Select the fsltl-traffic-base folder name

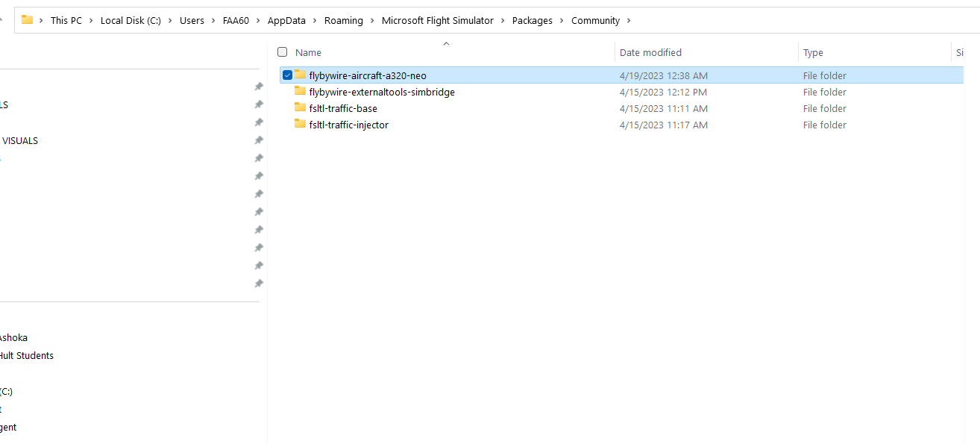coord(343,108)
